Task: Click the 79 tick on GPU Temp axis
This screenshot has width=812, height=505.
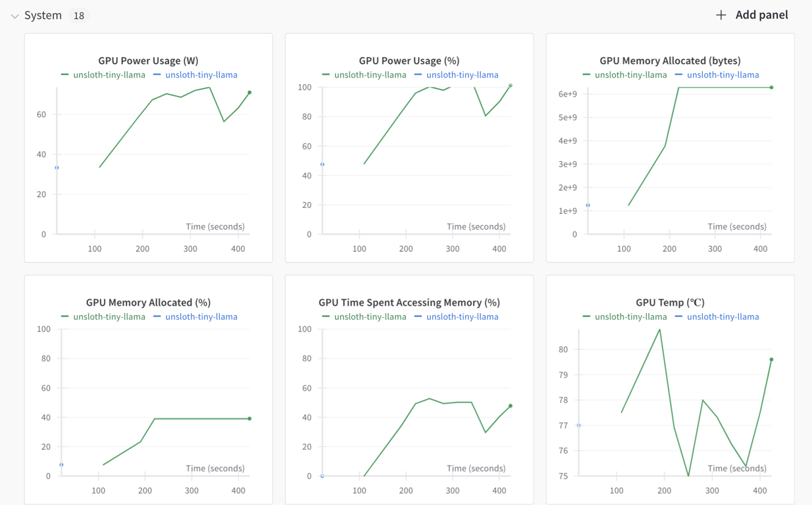Action: (x=563, y=375)
